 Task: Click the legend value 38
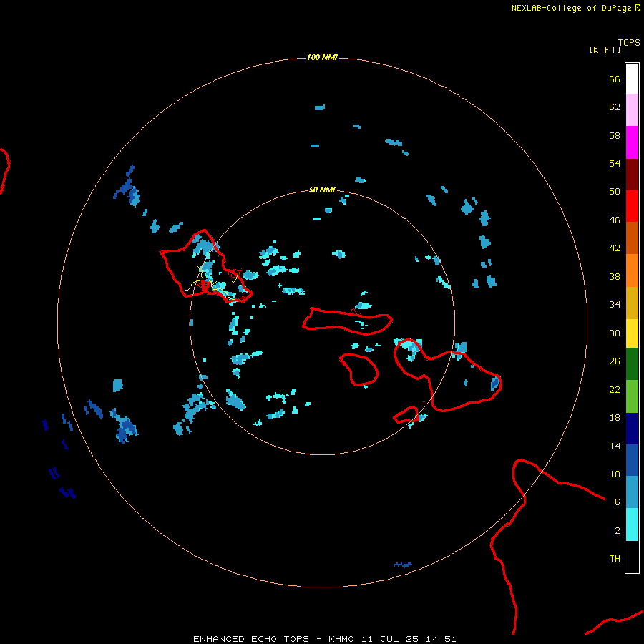pyautogui.click(x=615, y=276)
